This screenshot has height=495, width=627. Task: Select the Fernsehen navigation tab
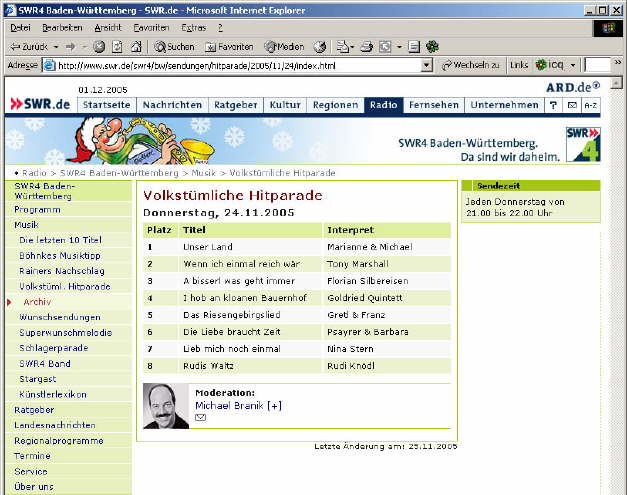coord(434,105)
